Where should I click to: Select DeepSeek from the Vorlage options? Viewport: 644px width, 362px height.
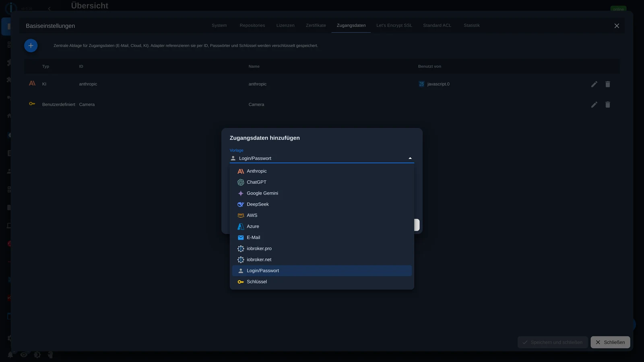pyautogui.click(x=322, y=204)
